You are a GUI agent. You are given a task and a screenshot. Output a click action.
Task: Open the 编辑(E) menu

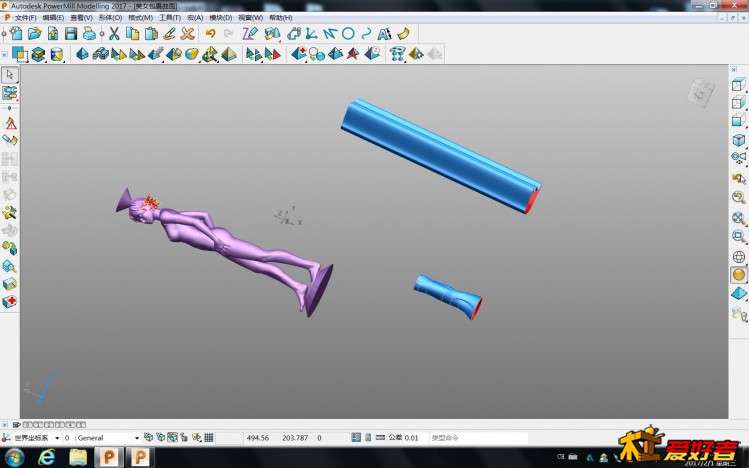point(53,18)
